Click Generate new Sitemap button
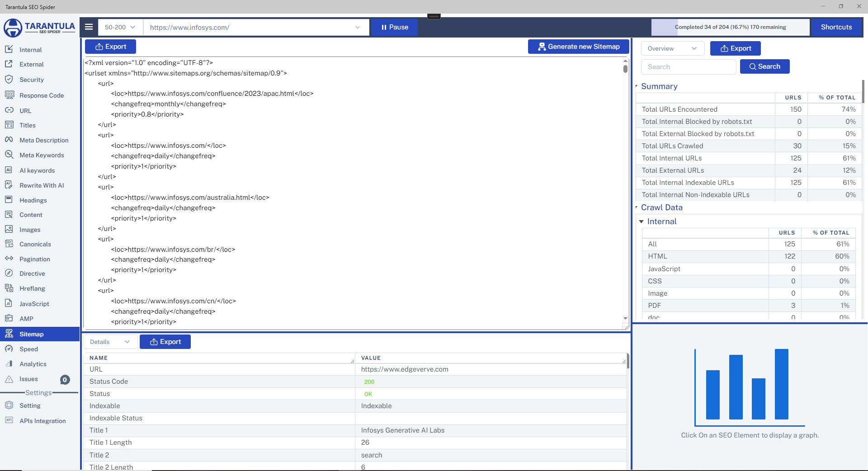 tap(579, 47)
